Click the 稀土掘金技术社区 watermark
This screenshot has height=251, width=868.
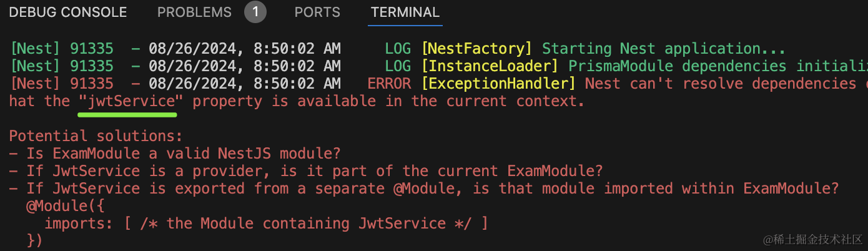[x=811, y=239]
